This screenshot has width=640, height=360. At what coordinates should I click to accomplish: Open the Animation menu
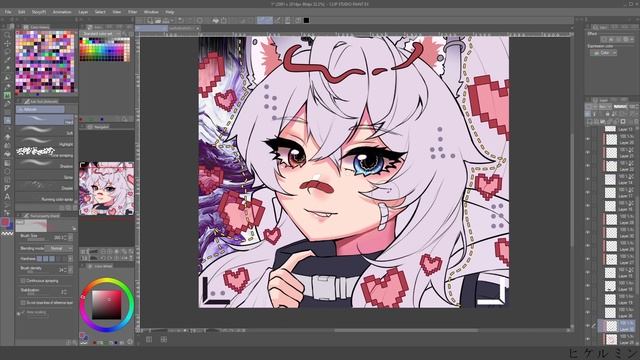pyautogui.click(x=62, y=12)
